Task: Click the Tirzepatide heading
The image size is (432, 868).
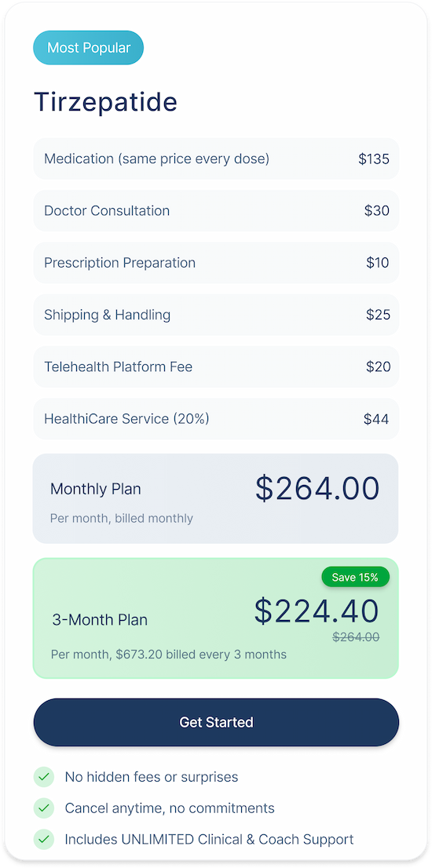Action: [x=106, y=102]
